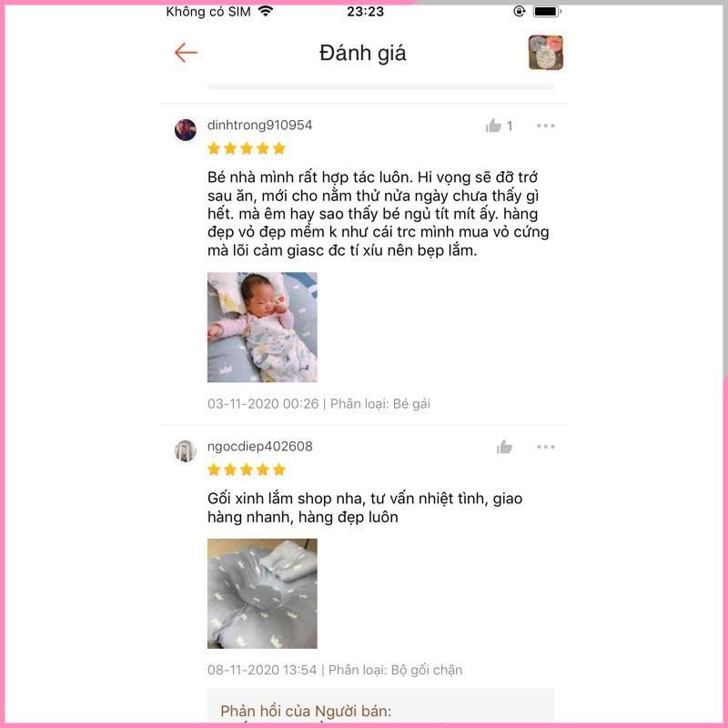
Task: Tap the Wi-Fi status icon
Action: point(266,11)
